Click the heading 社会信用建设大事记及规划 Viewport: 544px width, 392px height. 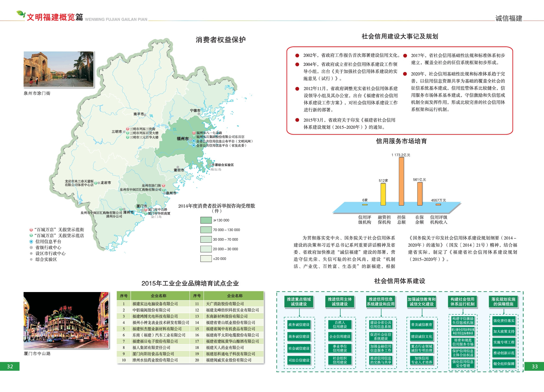click(x=400, y=36)
